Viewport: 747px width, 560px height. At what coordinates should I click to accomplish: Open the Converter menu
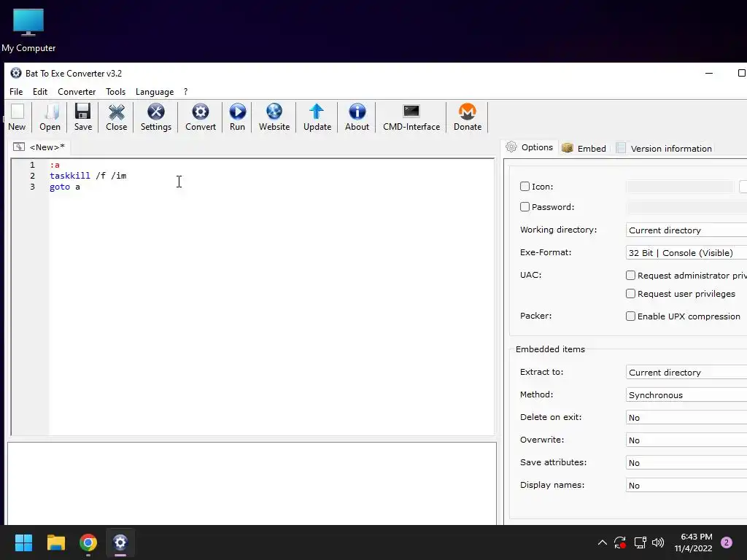[77, 92]
